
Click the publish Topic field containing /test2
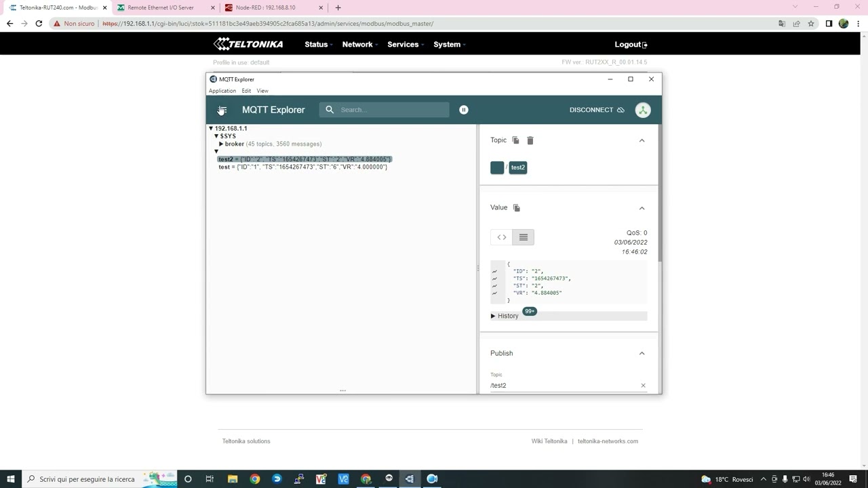[564, 385]
